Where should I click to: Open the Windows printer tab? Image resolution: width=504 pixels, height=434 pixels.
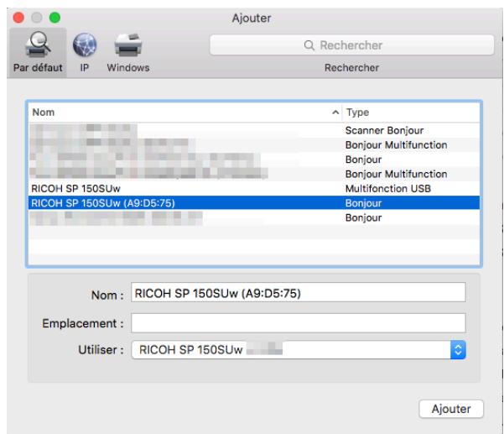point(128,52)
